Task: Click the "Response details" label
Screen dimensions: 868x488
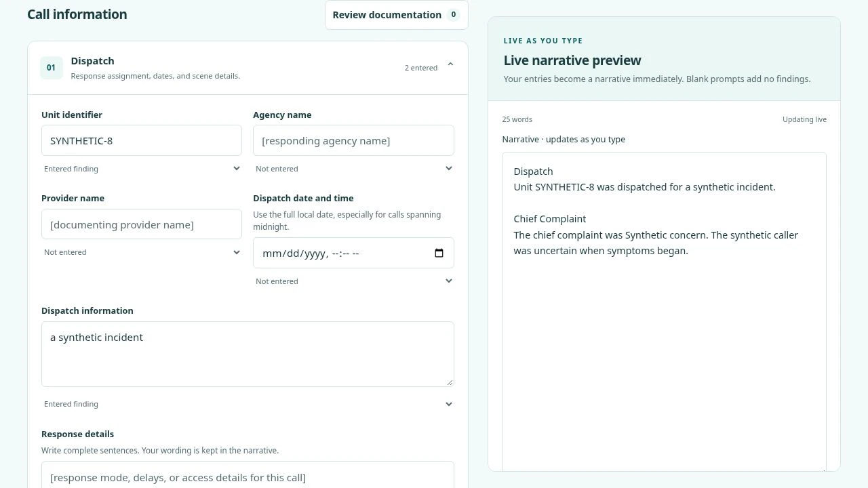Action: click(77, 434)
